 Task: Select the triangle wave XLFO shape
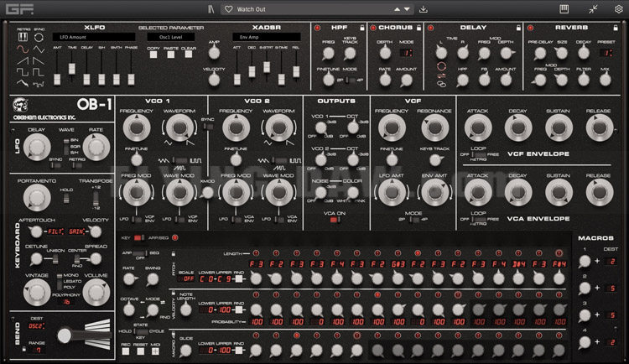coord(39,49)
